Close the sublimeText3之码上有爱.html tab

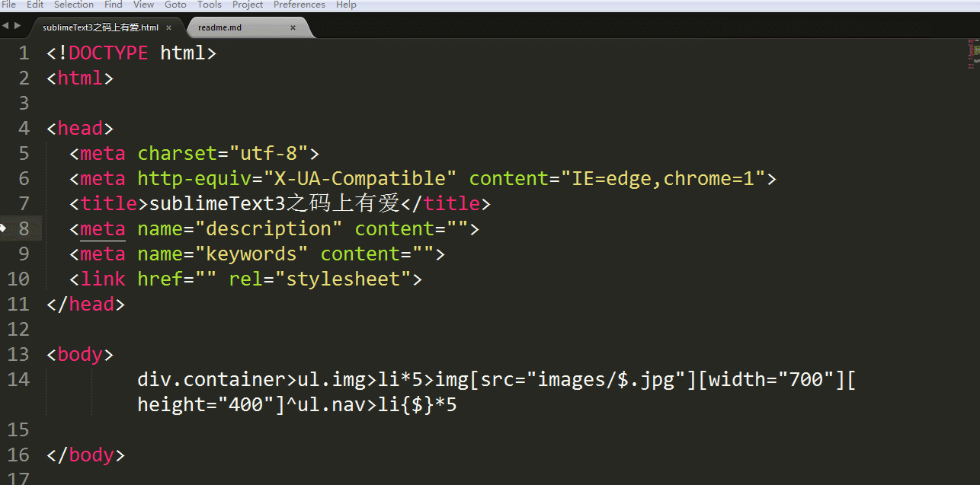point(169,27)
